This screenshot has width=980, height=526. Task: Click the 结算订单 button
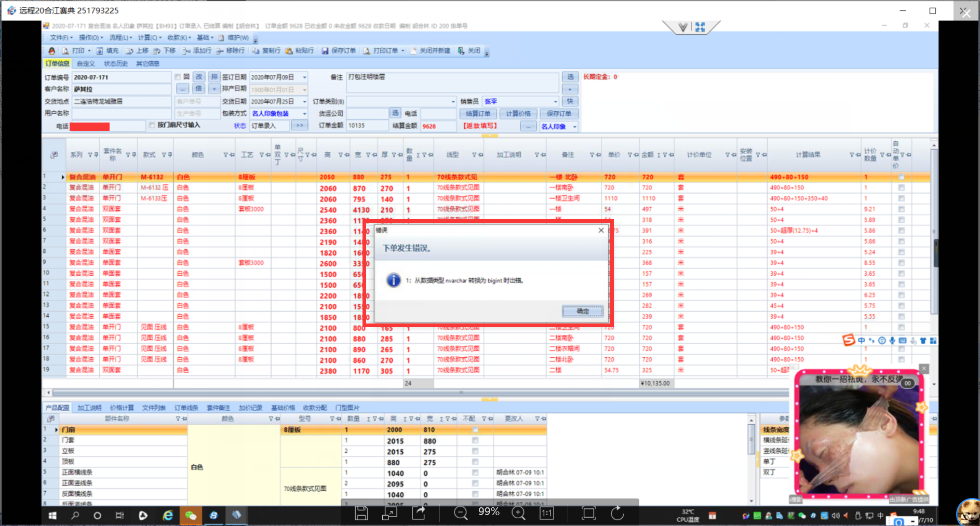[x=478, y=114]
